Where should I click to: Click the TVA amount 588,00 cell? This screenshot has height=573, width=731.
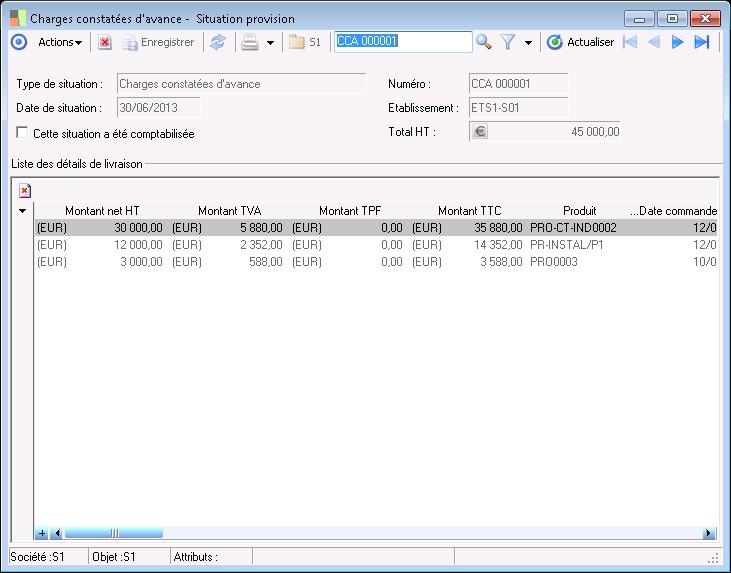266,262
